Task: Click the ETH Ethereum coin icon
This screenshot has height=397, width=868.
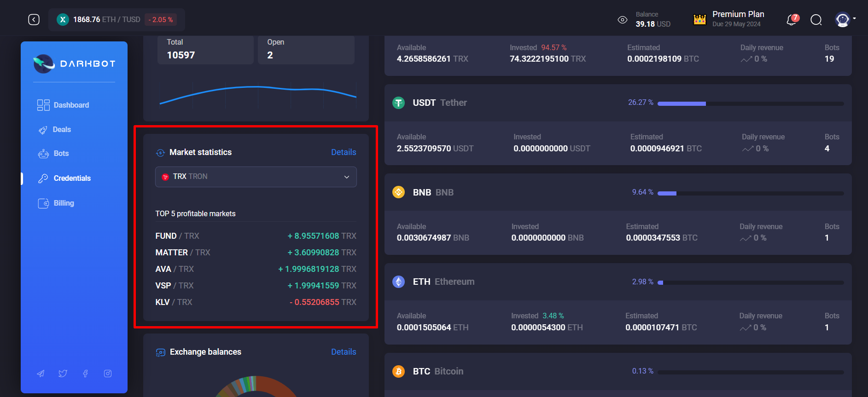Action: tap(398, 282)
